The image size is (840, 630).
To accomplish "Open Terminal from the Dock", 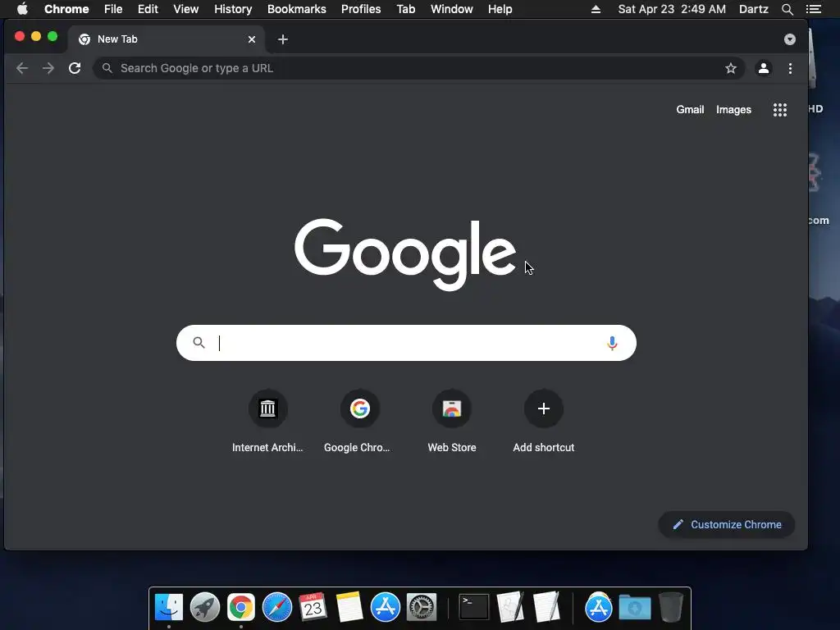I will point(474,608).
